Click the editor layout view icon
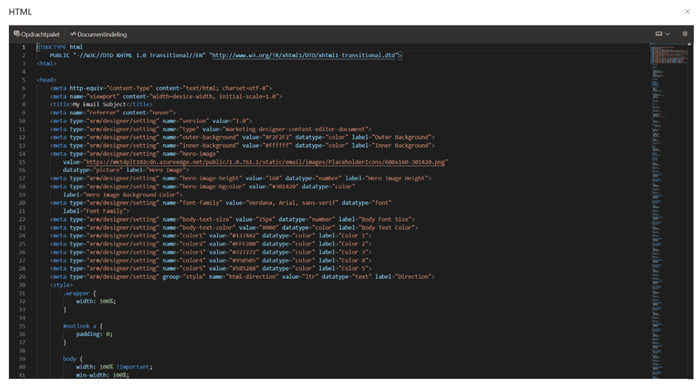Screen dimensions: 700x385 658,34
